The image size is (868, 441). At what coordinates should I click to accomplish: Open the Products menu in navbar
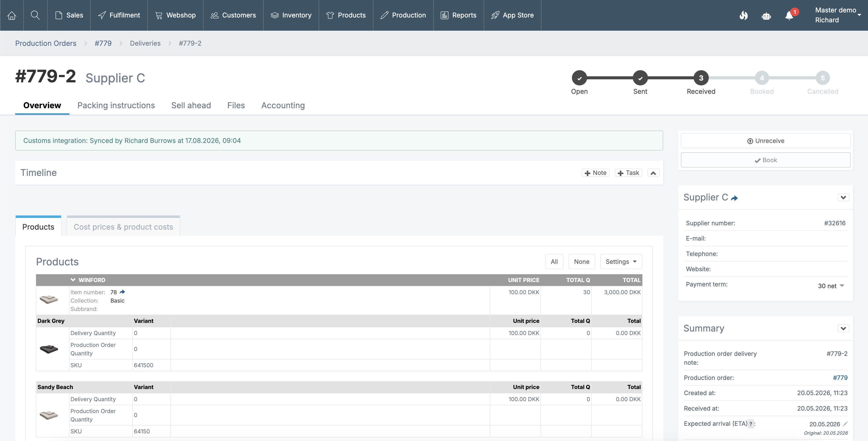(346, 15)
